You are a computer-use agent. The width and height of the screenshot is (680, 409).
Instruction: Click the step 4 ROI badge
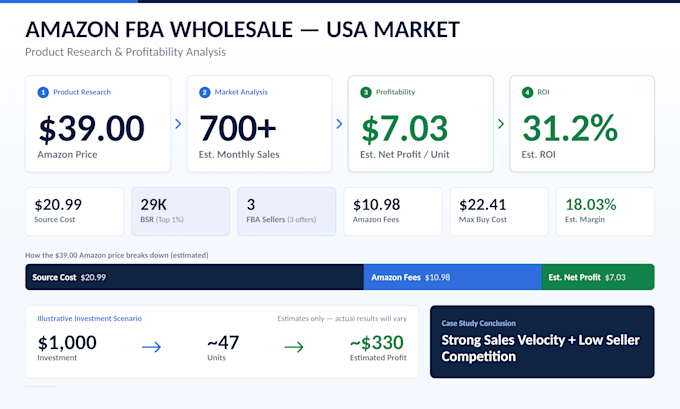coord(527,92)
